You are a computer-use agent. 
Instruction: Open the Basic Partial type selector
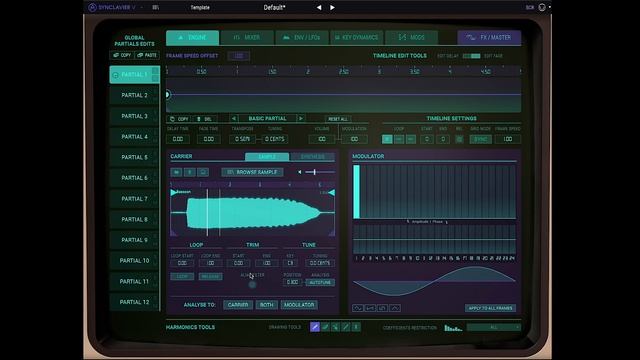point(267,119)
